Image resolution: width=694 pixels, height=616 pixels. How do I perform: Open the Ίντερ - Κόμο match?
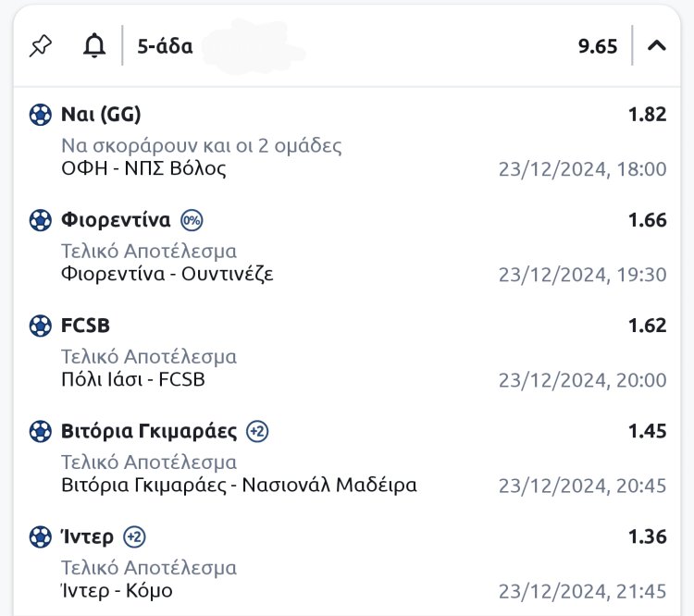point(117,590)
